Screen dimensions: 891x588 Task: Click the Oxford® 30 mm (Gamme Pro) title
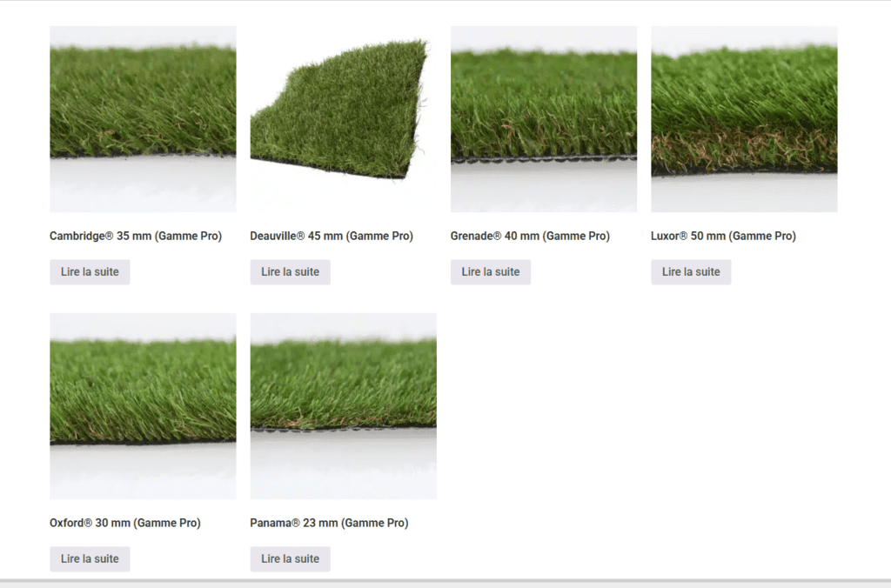[125, 523]
